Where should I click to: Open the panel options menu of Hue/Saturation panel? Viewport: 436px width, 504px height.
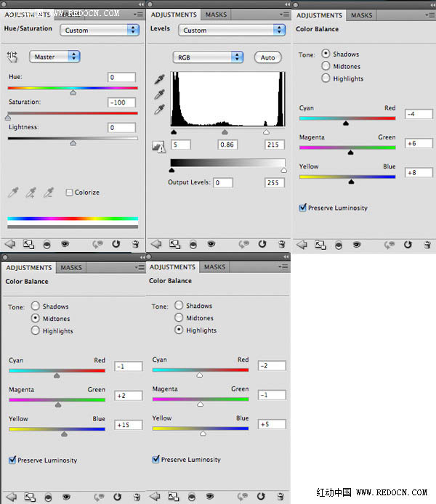(x=139, y=15)
